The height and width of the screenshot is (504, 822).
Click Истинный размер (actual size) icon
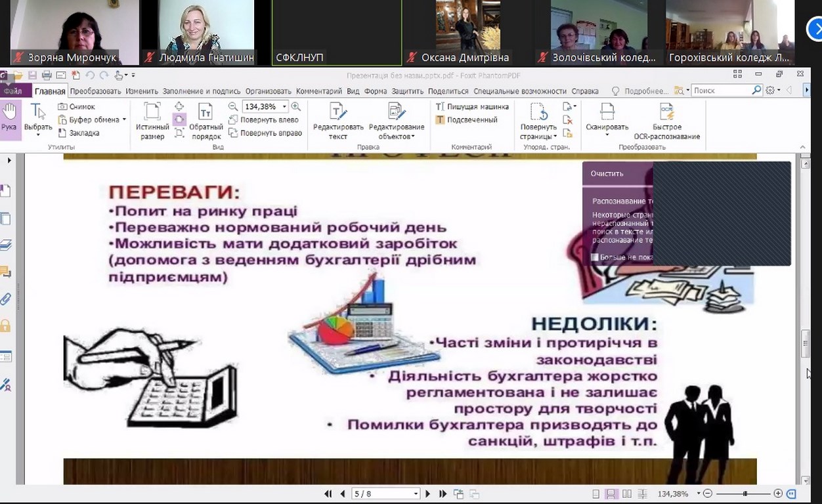coord(152,121)
